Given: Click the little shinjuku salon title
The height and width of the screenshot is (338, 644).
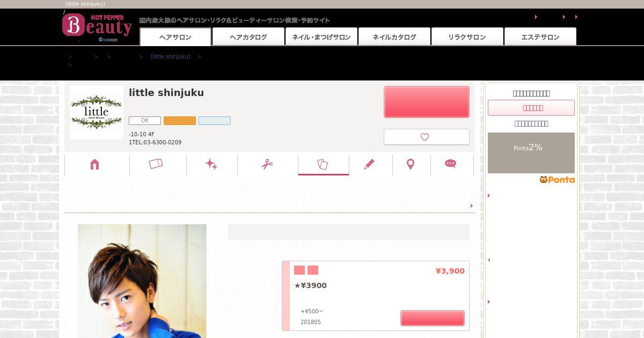Looking at the screenshot, I should pyautogui.click(x=166, y=93).
